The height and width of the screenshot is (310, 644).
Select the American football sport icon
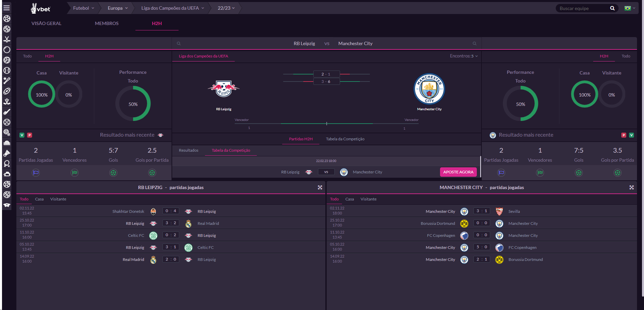click(7, 91)
